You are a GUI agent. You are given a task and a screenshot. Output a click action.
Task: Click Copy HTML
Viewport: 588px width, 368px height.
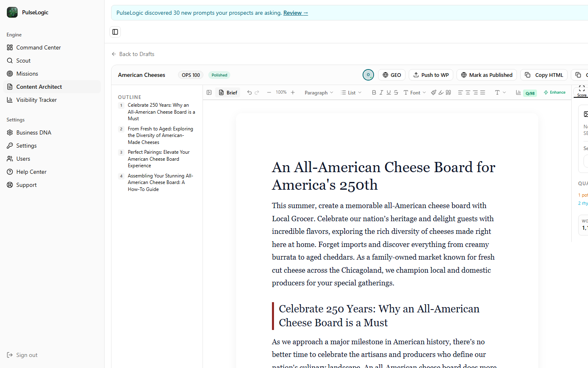[x=544, y=75]
